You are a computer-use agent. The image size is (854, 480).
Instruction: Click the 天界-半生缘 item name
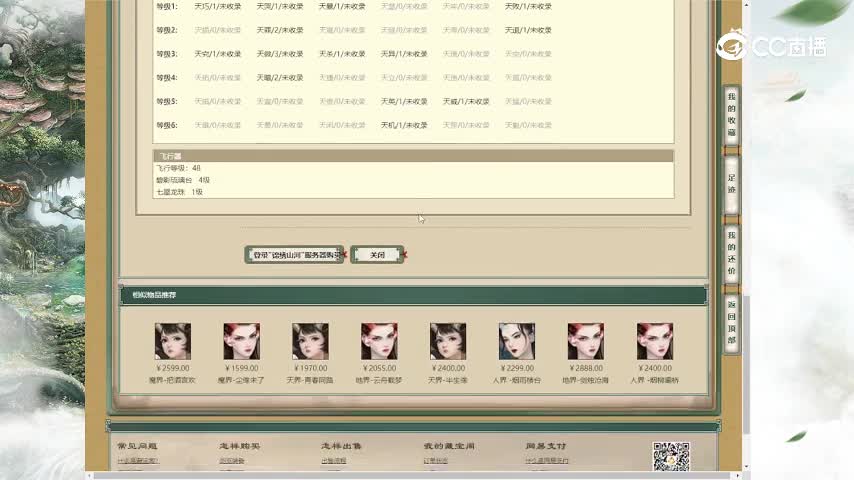(x=448, y=380)
